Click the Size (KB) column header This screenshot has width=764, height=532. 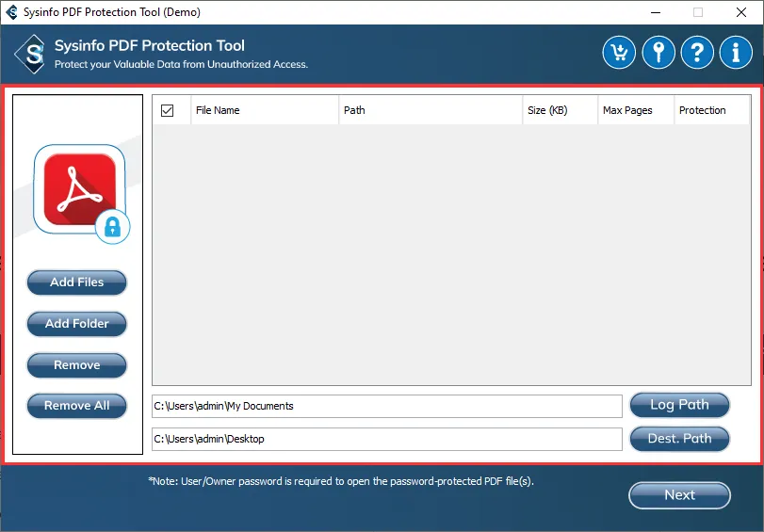point(561,110)
